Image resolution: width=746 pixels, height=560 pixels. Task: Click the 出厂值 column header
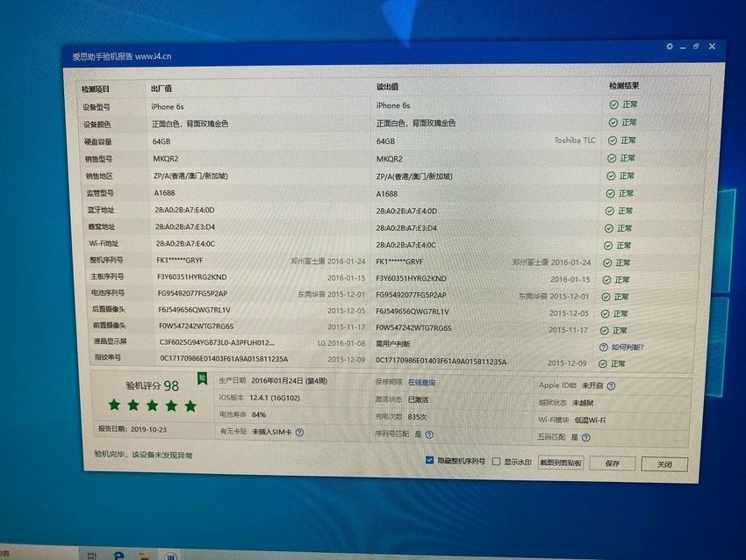tap(161, 89)
